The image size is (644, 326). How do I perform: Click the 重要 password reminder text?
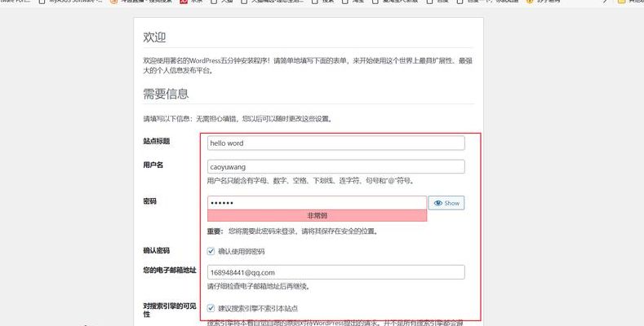[x=292, y=231]
